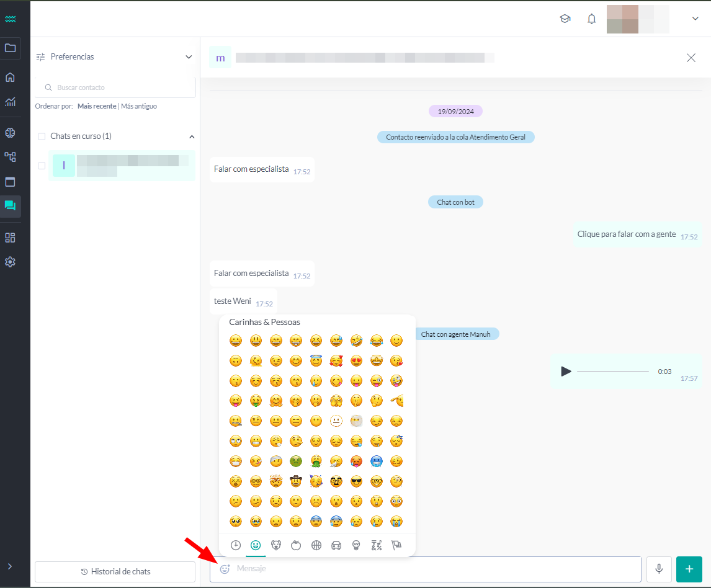Select the Analytics chart icon in sidebar
Image resolution: width=711 pixels, height=588 pixels.
pyautogui.click(x=11, y=102)
